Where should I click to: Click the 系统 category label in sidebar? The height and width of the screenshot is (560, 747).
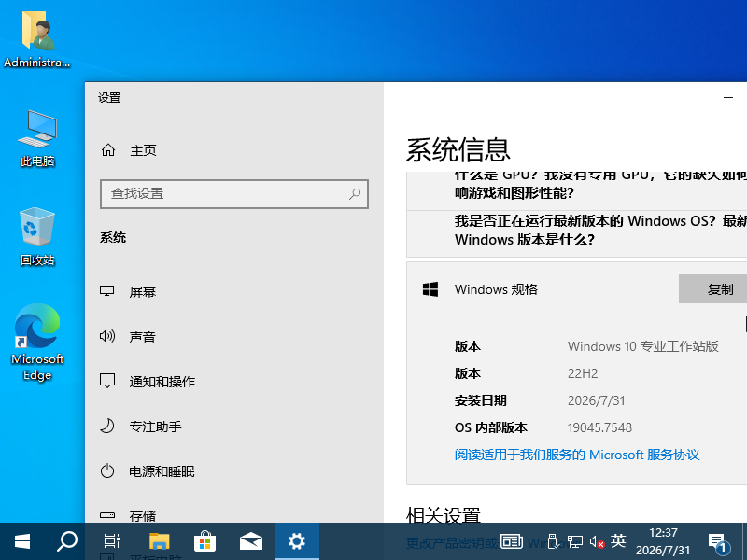pyautogui.click(x=113, y=237)
